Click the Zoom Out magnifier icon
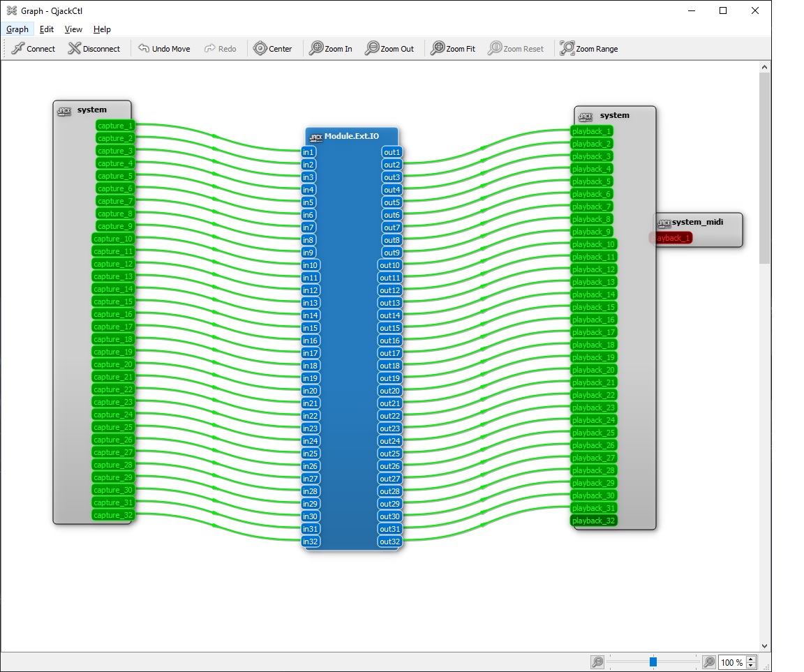 tap(372, 48)
